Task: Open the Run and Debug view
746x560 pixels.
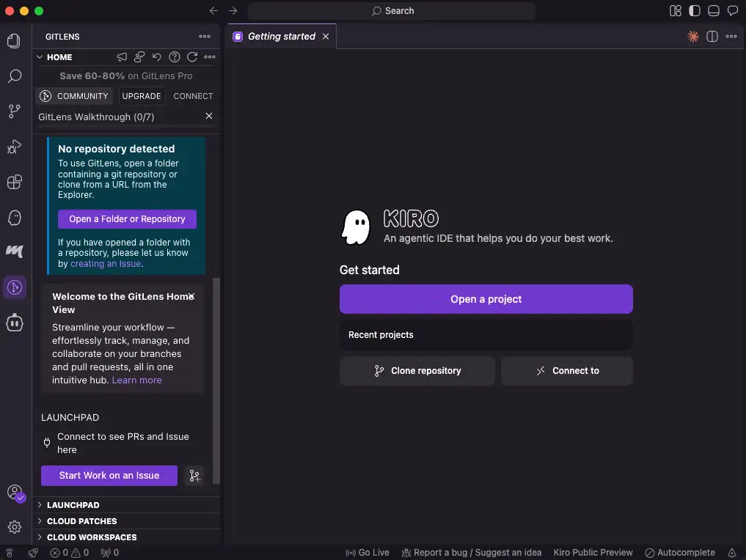Action: coord(14,147)
